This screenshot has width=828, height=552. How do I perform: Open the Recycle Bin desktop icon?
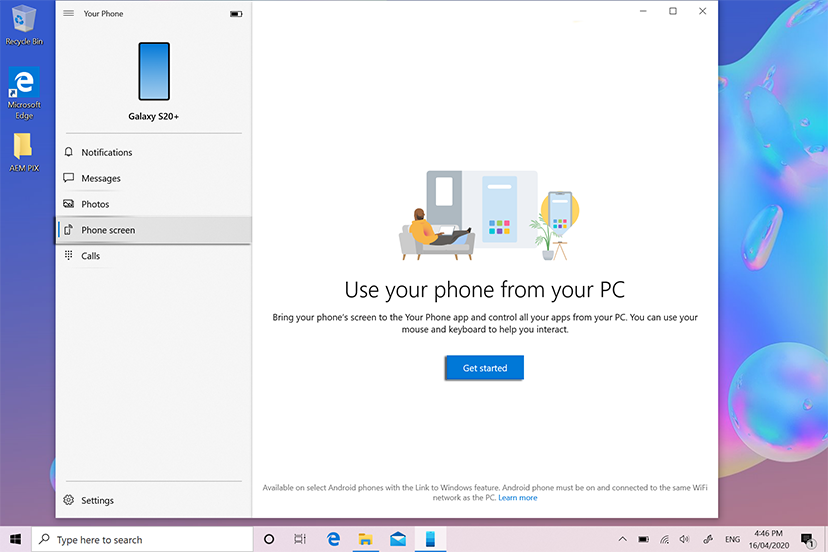[24, 25]
